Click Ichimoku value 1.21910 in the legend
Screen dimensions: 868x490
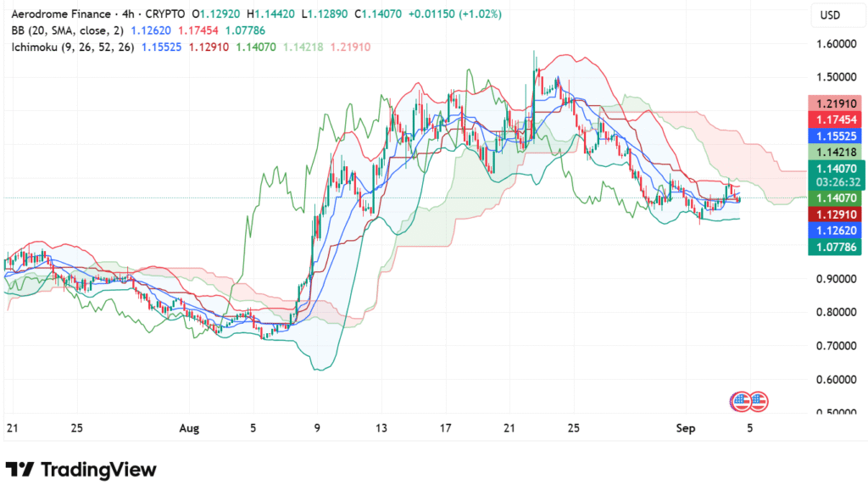[350, 47]
